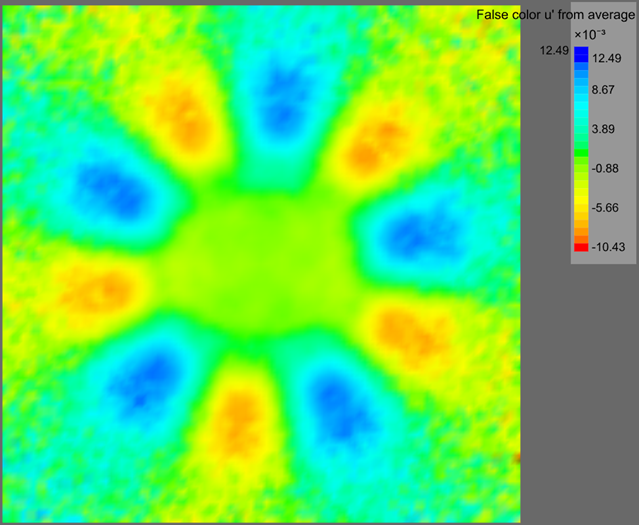
Task: Click the red swatch at the colorbar bottom
Action: pyautogui.click(x=580, y=246)
